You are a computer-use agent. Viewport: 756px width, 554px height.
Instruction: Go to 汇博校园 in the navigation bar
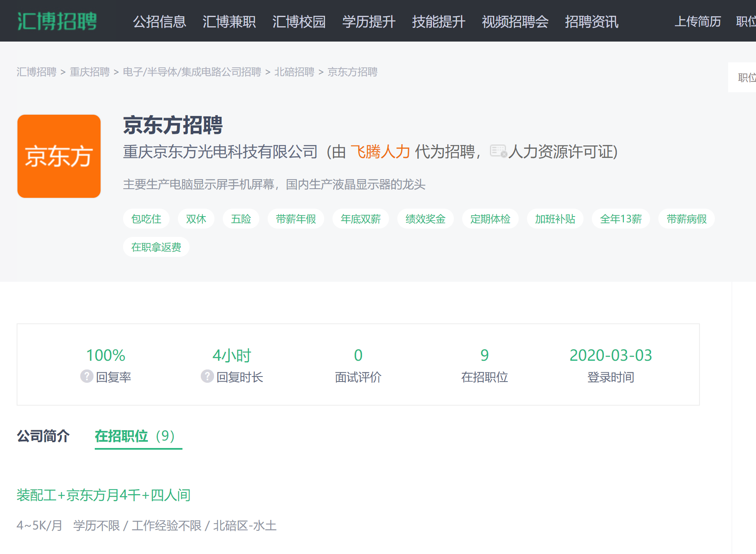tap(299, 21)
